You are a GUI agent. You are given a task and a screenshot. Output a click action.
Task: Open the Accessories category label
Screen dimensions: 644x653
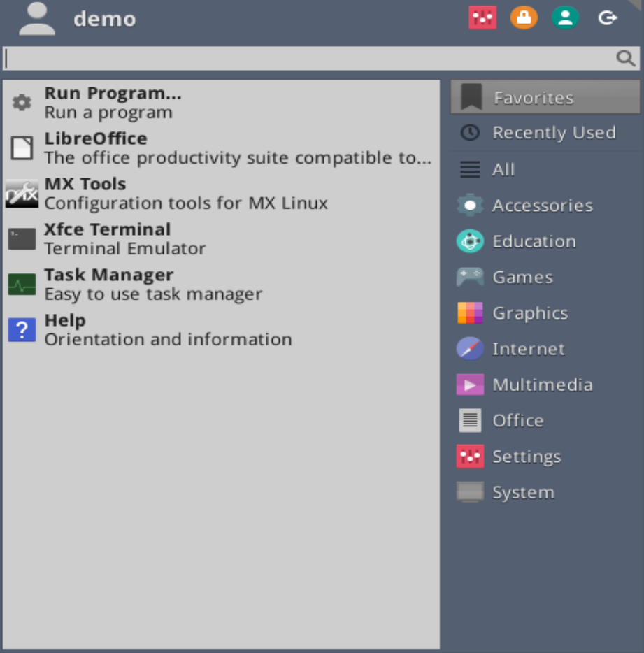543,206
